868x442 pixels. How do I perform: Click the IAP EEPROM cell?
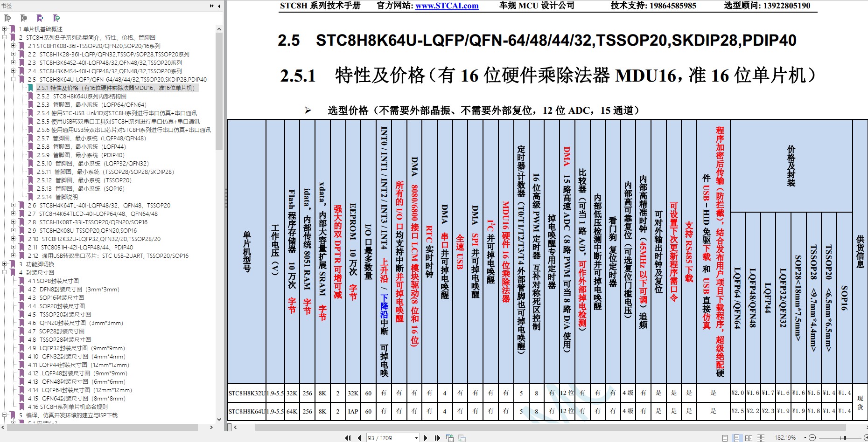click(x=353, y=411)
